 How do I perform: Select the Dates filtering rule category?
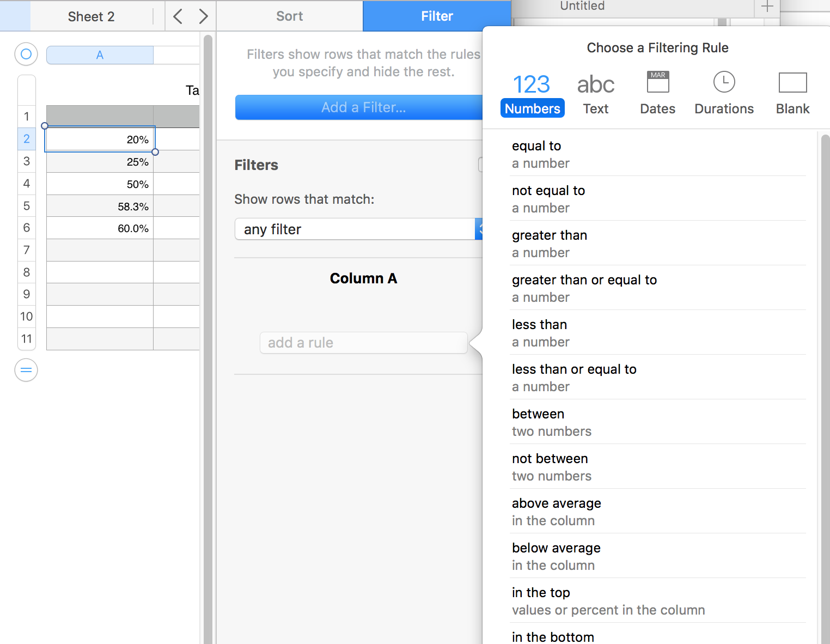tap(657, 93)
